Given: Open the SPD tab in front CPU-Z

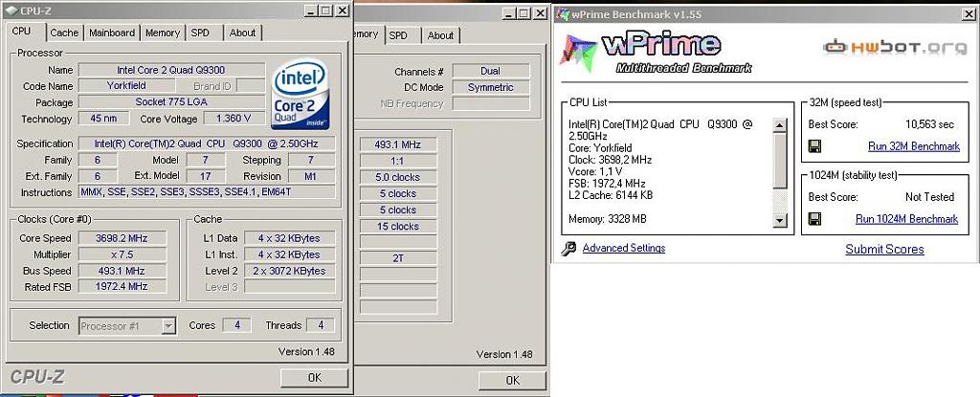Looking at the screenshot, I should pos(200,33).
